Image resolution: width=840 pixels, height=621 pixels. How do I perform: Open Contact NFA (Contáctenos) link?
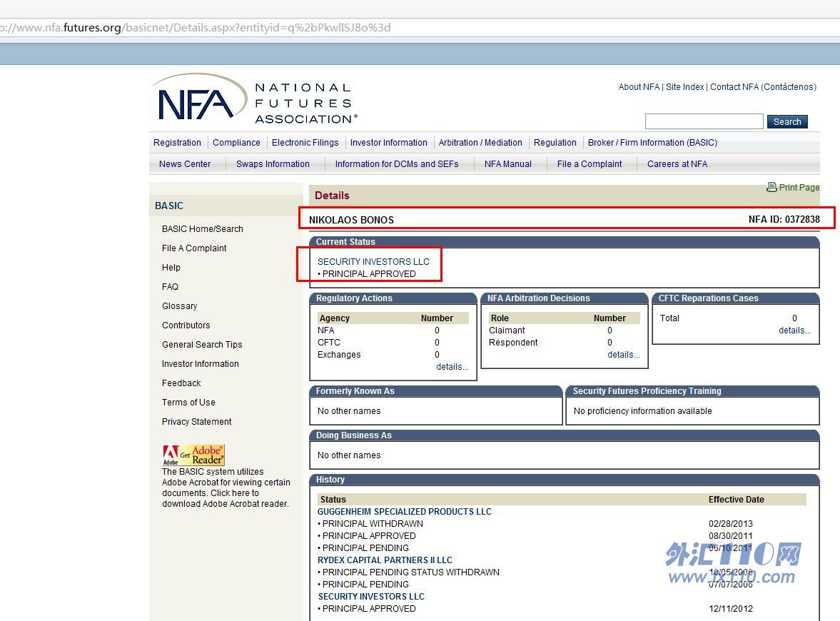(763, 87)
